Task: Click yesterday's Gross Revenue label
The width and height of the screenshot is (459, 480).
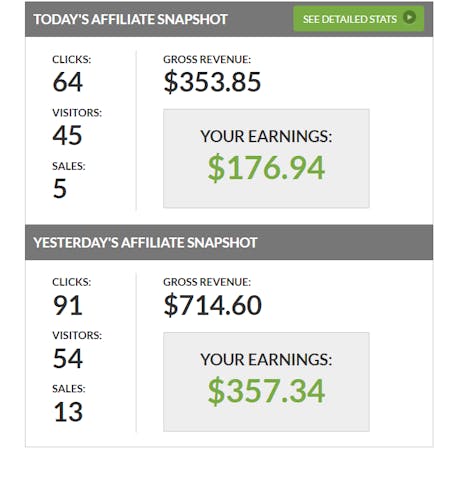Action: pos(207,282)
